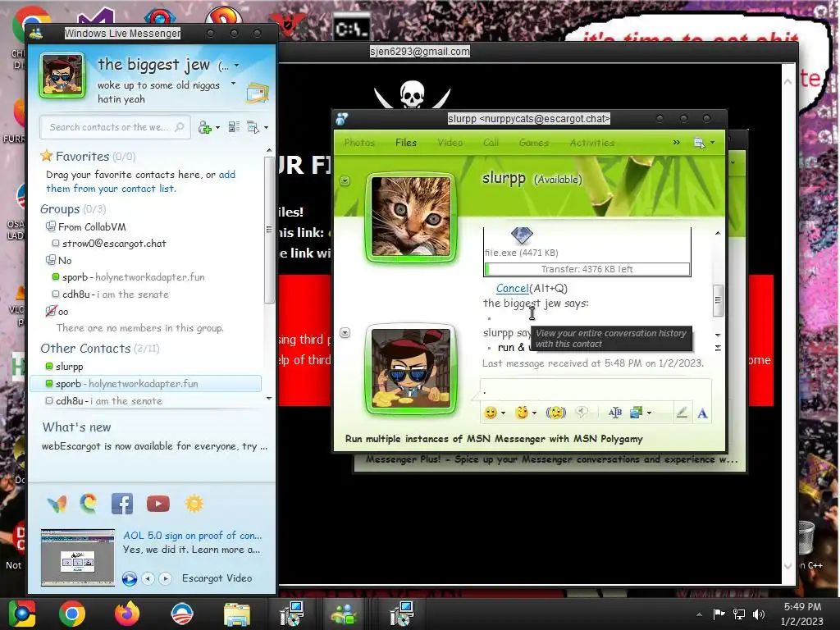Open the MSN butterfly icon
Image resolution: width=840 pixels, height=630 pixels.
57,504
